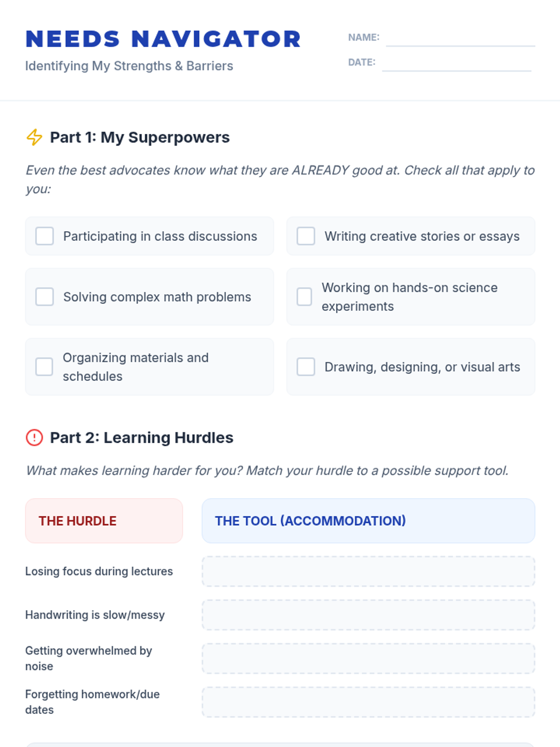Click the lightning bolt icon beside My Superpowers
The width and height of the screenshot is (560, 747).
click(x=34, y=137)
